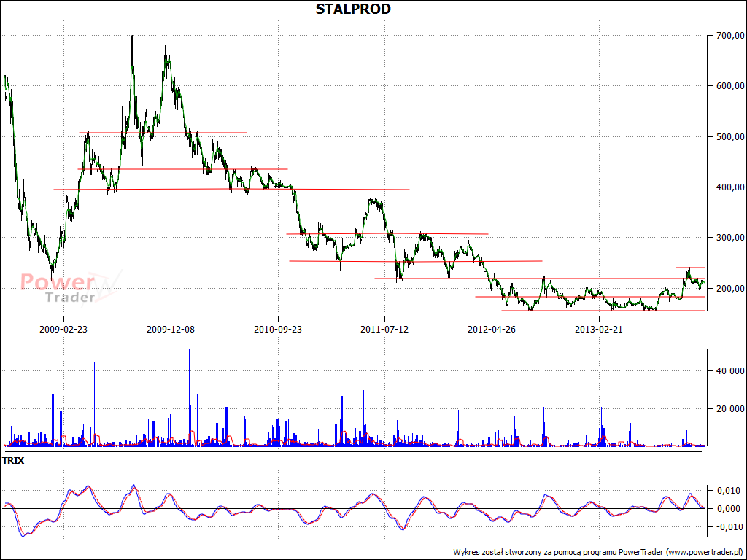This screenshot has height=560, width=747.
Task: Click the 20 000 volume axis label
Action: [730, 408]
